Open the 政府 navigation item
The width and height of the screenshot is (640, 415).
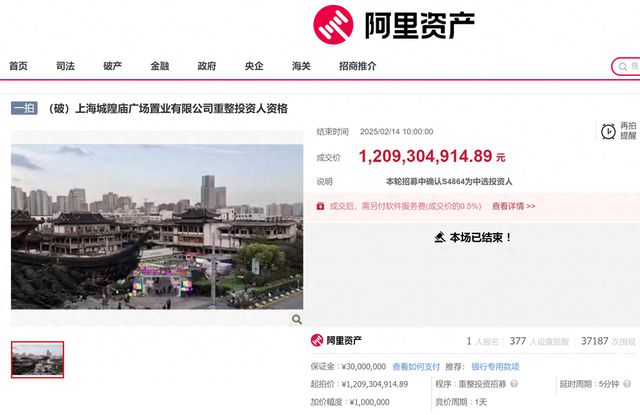pos(207,66)
